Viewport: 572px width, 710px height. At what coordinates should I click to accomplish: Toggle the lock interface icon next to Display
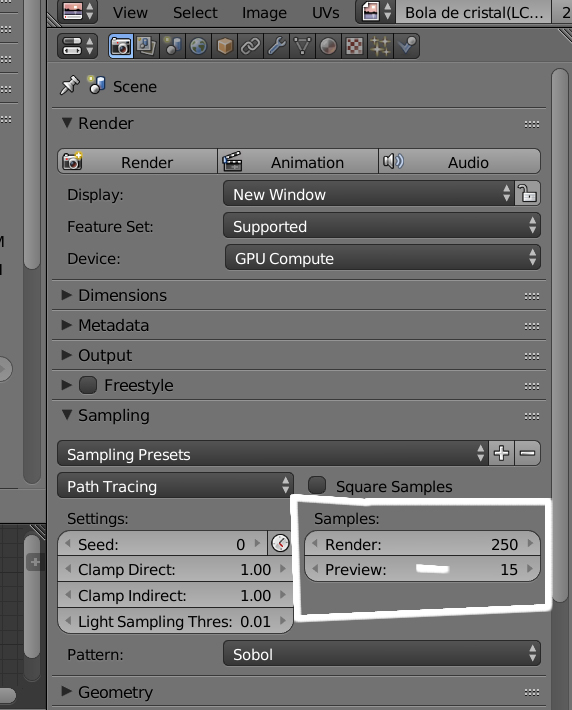(528, 194)
